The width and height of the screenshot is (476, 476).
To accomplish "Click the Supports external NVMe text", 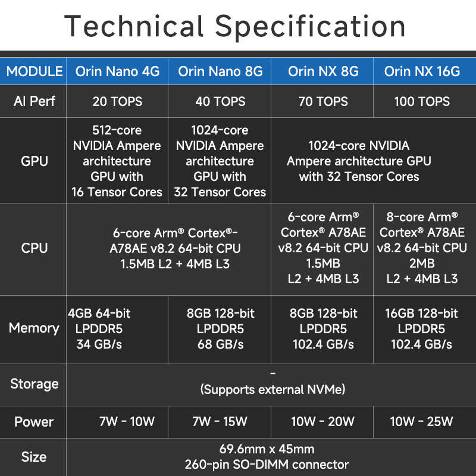I will click(273, 389).
